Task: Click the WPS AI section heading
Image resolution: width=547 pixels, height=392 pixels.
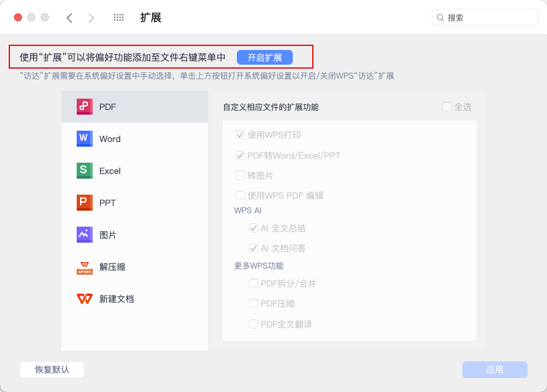Action: pyautogui.click(x=247, y=211)
